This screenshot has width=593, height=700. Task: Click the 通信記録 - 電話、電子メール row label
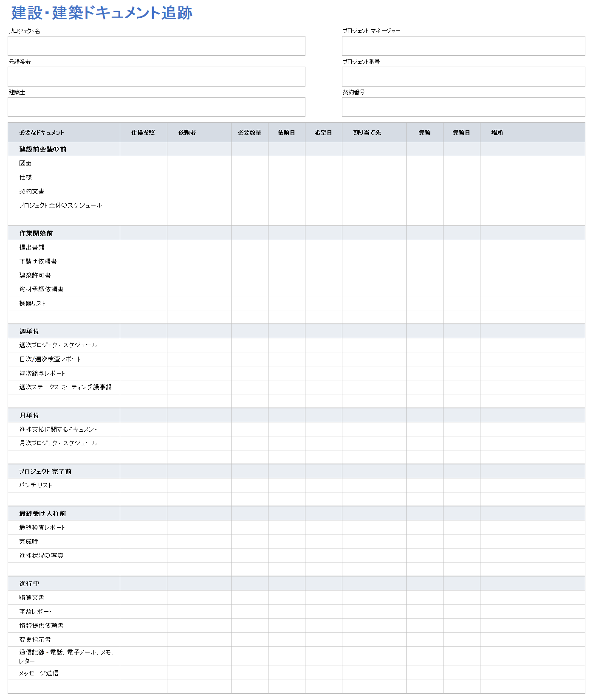(x=66, y=656)
